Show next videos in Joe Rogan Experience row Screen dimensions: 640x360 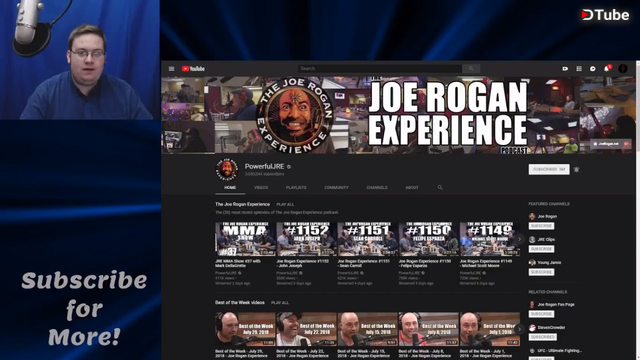pyautogui.click(x=519, y=239)
